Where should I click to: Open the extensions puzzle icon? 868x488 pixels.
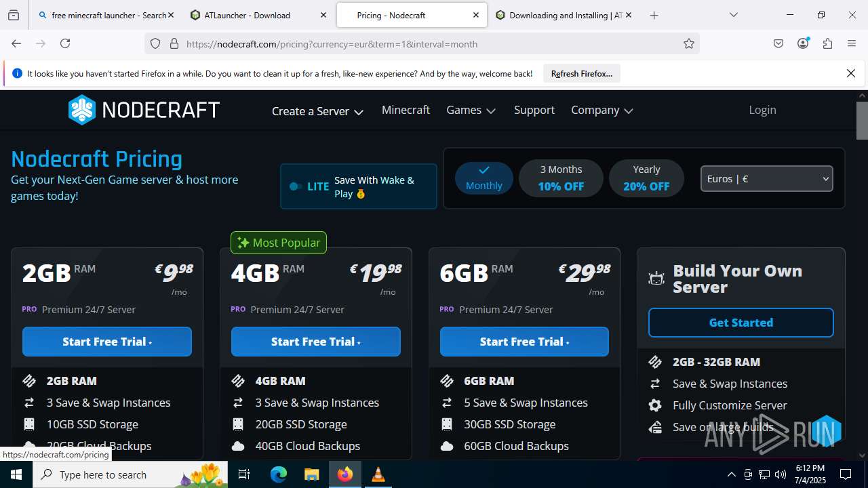click(827, 43)
